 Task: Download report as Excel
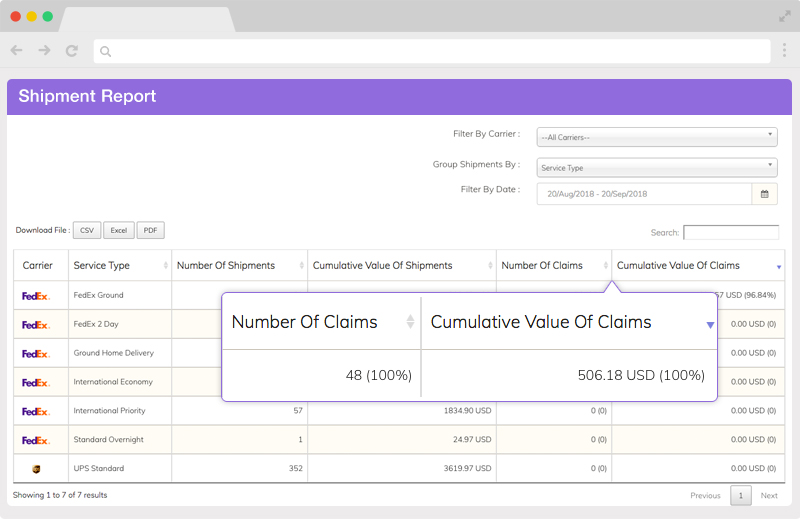pos(119,230)
